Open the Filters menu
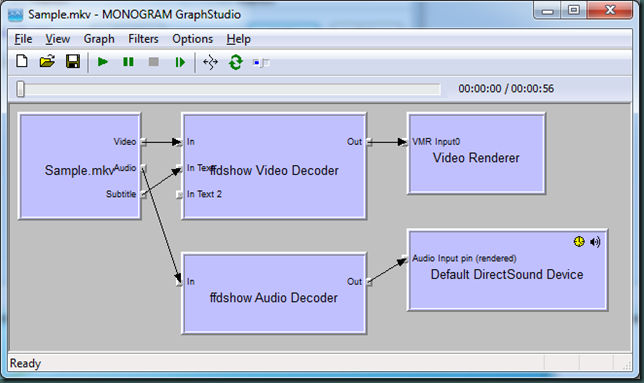This screenshot has width=644, height=383. [x=143, y=39]
